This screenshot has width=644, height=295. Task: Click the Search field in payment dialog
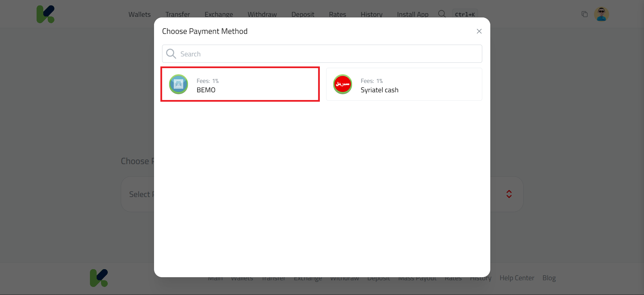[x=322, y=54]
